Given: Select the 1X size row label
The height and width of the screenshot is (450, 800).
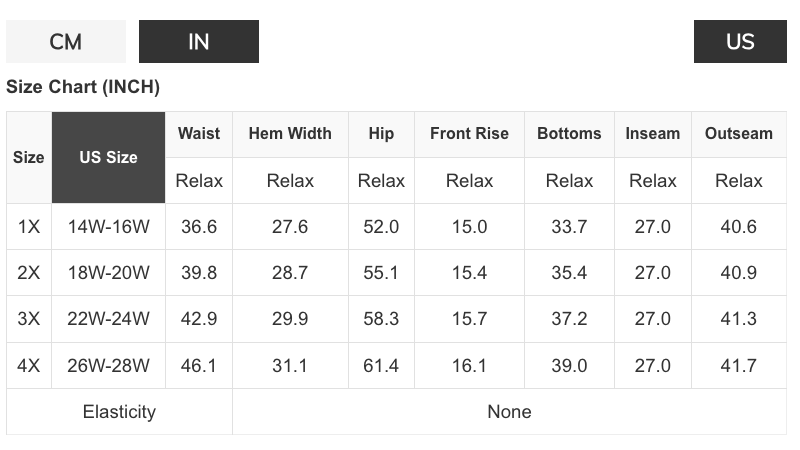Looking at the screenshot, I should pos(29,227).
